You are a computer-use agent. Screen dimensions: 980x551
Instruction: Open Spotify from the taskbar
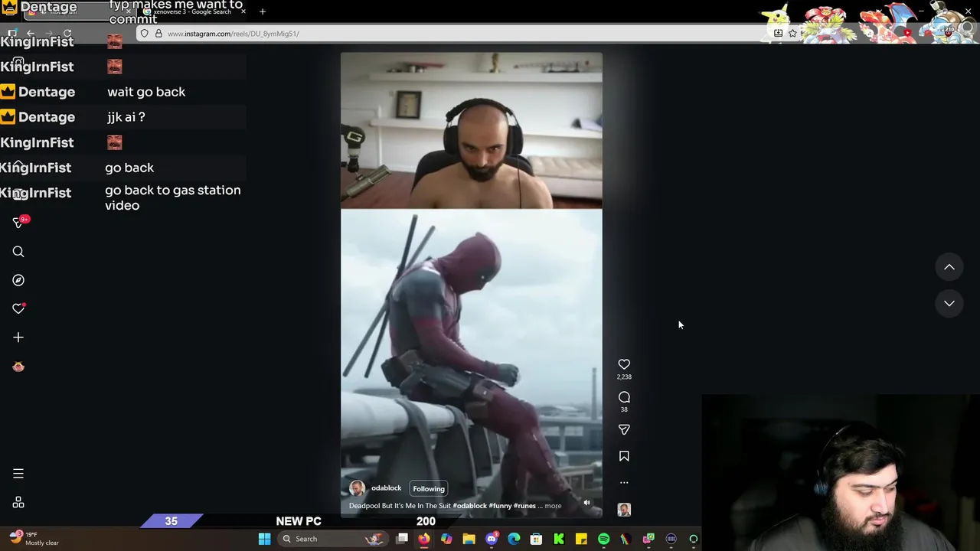[x=603, y=539]
